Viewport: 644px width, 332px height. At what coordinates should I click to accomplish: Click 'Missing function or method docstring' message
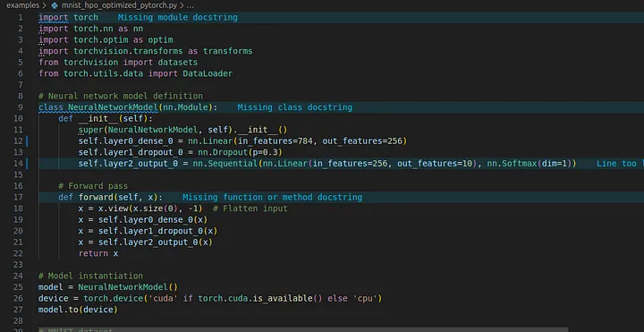coord(272,197)
